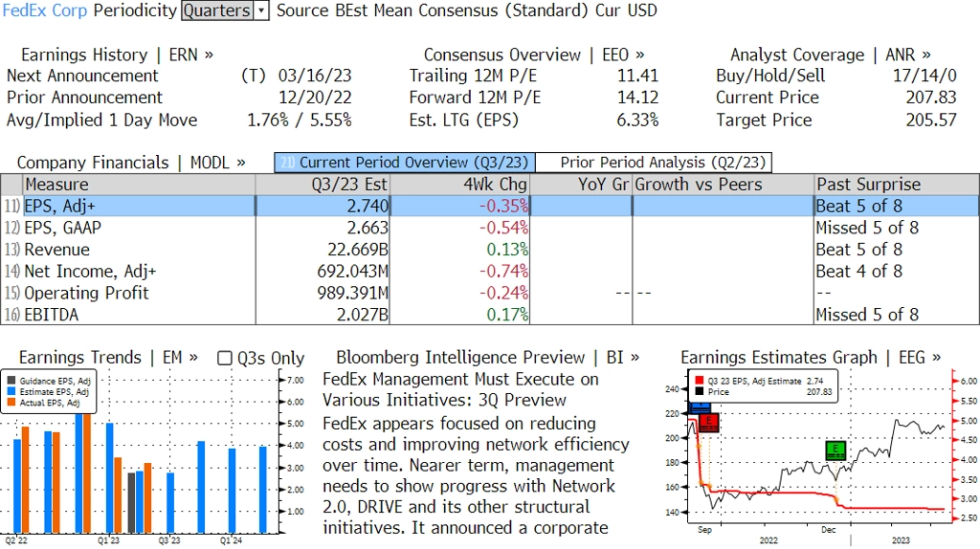Click the blue marker above red E marker
The height and width of the screenshot is (549, 980).
click(x=700, y=407)
